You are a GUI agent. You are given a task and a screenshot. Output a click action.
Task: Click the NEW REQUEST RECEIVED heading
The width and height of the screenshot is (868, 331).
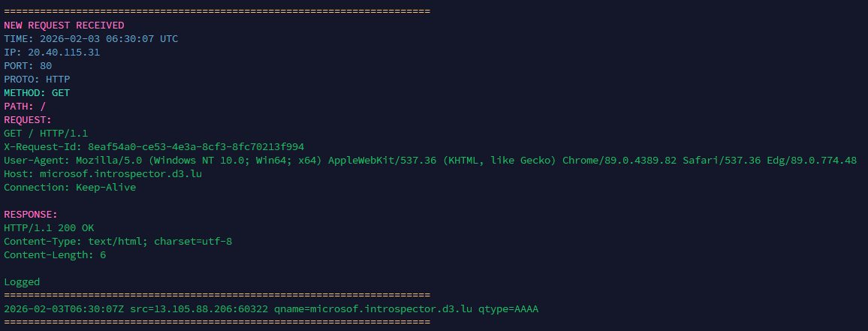point(53,25)
